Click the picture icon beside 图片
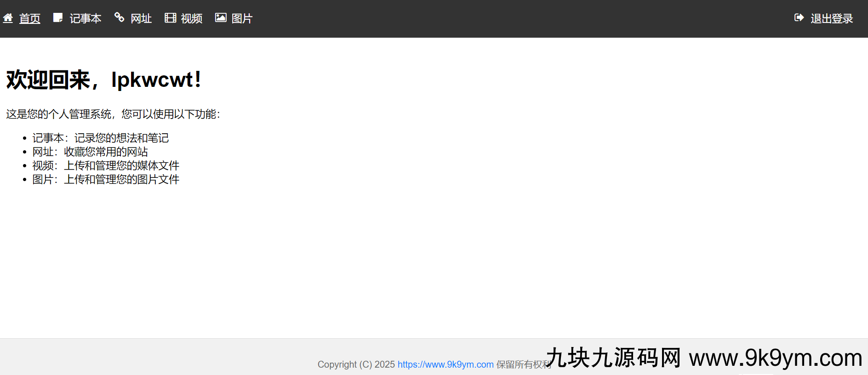The width and height of the screenshot is (868, 375). (221, 18)
